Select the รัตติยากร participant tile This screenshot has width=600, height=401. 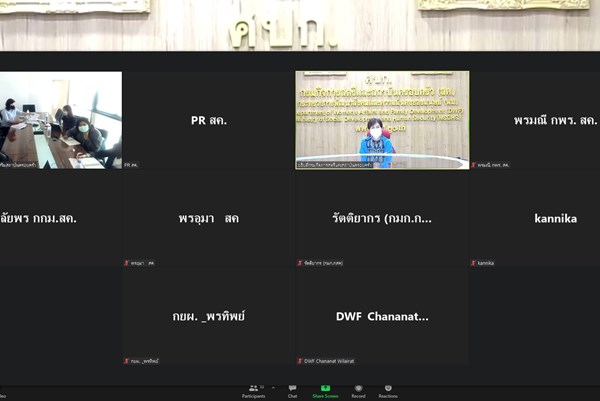click(x=382, y=218)
